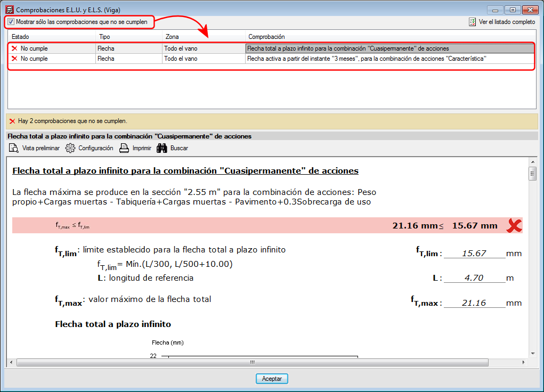Sort by the Tipo column header
Viewport: 544px width, 392px height.
(x=129, y=37)
